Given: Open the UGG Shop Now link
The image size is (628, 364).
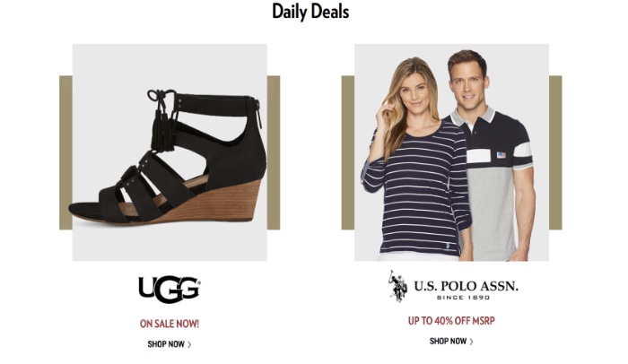Looking at the screenshot, I should pos(170,344).
